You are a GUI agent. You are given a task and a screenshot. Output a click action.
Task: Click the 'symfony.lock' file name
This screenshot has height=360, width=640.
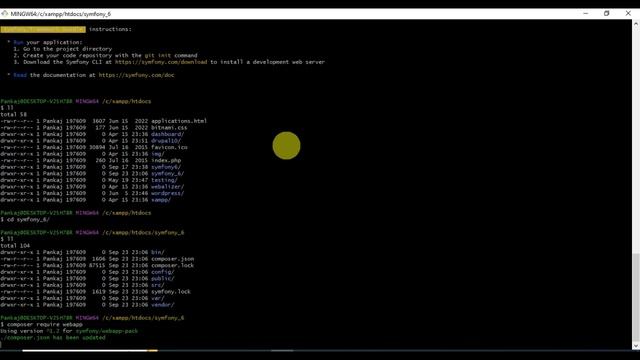pos(171,291)
